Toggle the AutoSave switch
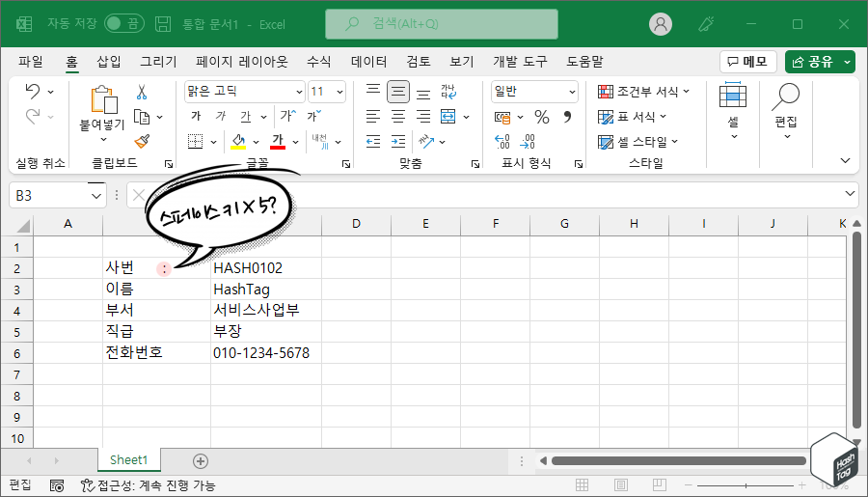Image resolution: width=868 pixels, height=497 pixels. pos(124,23)
